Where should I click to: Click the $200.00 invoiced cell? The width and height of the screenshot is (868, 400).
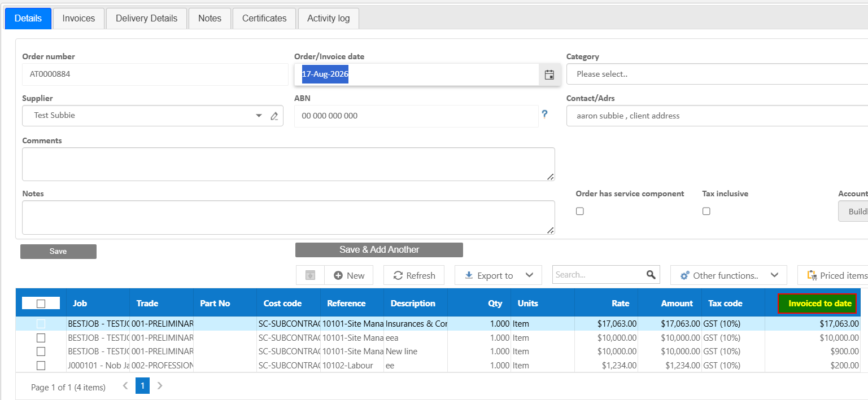[813, 366]
